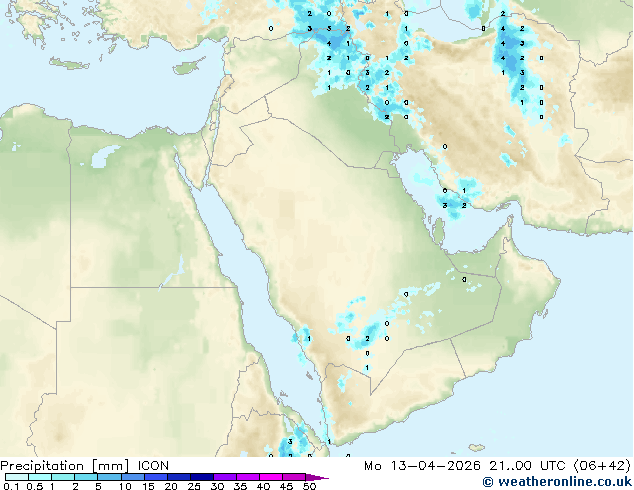This screenshot has height=490, width=634.
Task: Click Crete island on the map
Action: [x=69, y=64]
